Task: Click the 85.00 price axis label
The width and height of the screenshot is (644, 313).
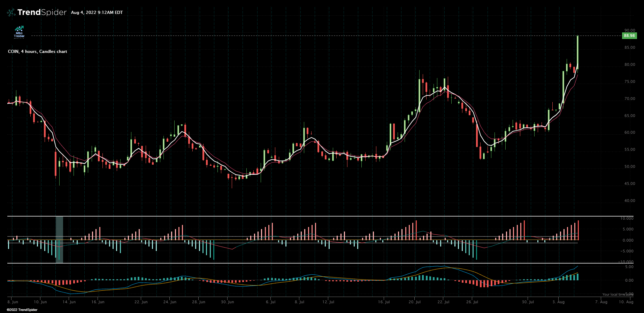Action: click(630, 47)
